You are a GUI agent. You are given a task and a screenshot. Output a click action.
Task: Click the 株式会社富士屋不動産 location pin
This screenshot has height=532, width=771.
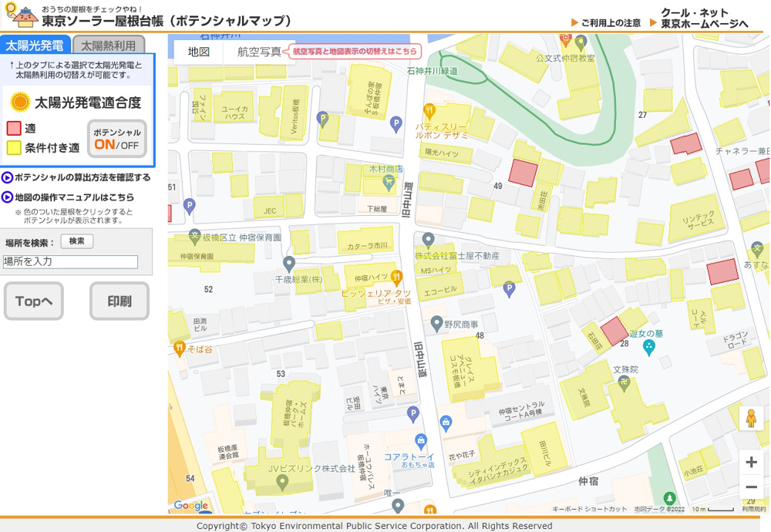pyautogui.click(x=428, y=241)
